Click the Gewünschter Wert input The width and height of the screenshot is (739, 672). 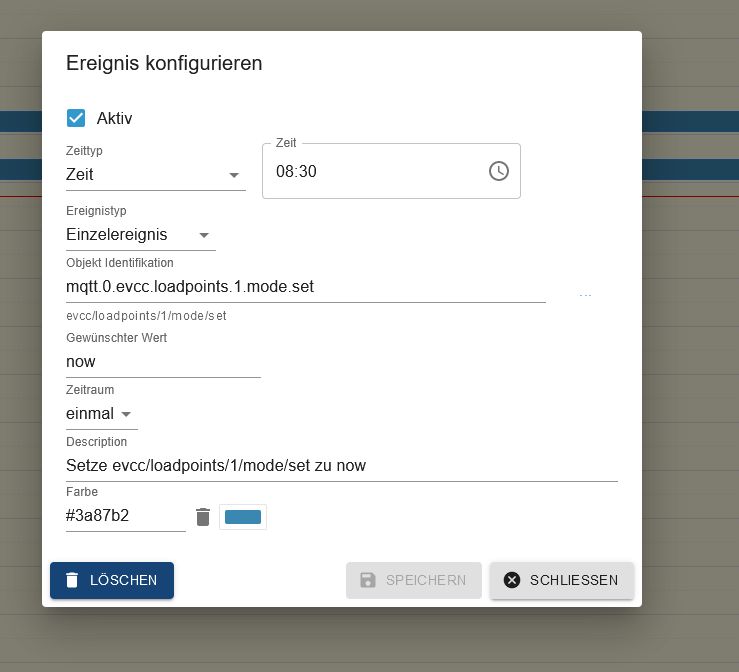pyautogui.click(x=162, y=361)
